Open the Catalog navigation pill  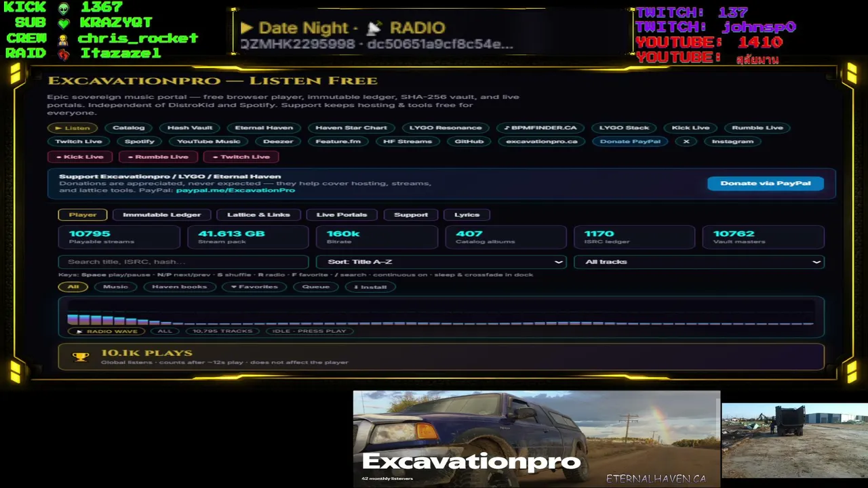tap(129, 127)
